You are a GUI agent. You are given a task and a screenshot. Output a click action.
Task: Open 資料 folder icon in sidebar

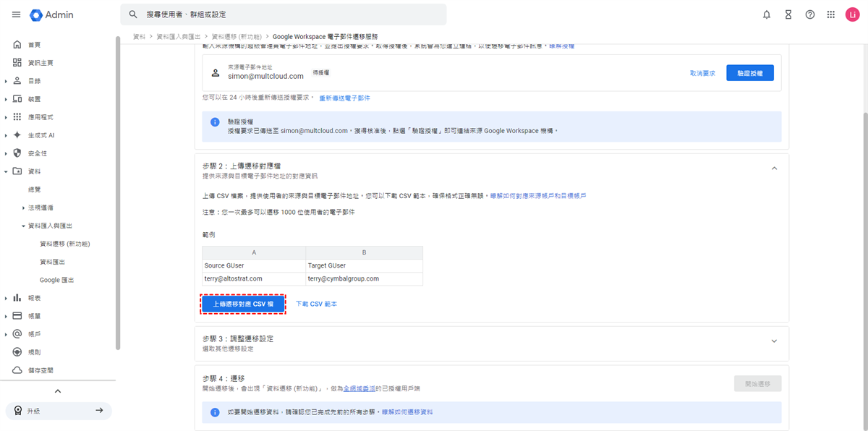(17, 171)
